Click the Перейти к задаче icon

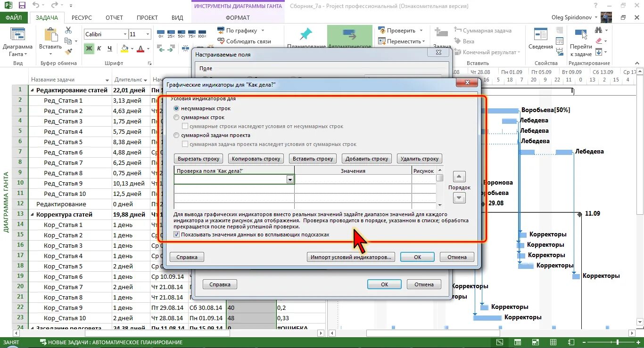pyautogui.click(x=581, y=34)
